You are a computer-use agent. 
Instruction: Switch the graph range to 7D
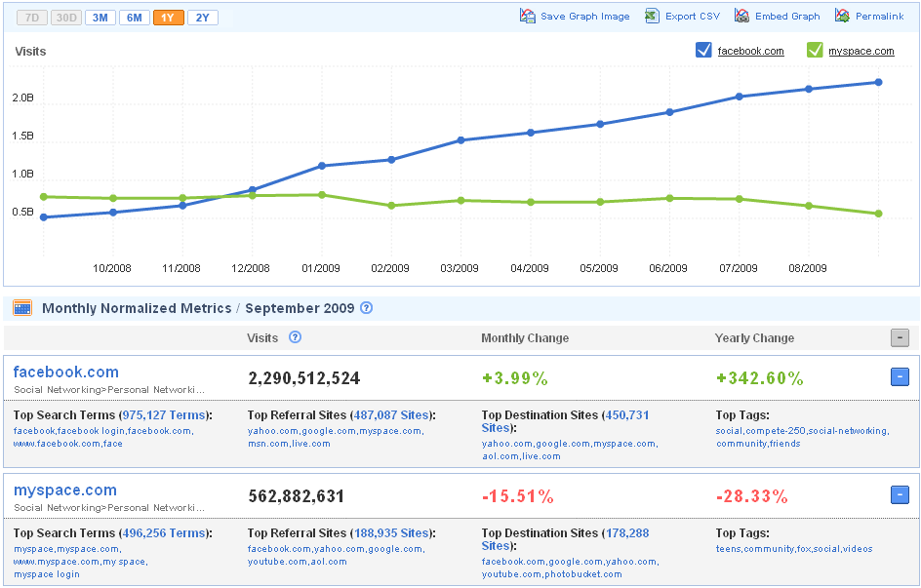[x=32, y=18]
